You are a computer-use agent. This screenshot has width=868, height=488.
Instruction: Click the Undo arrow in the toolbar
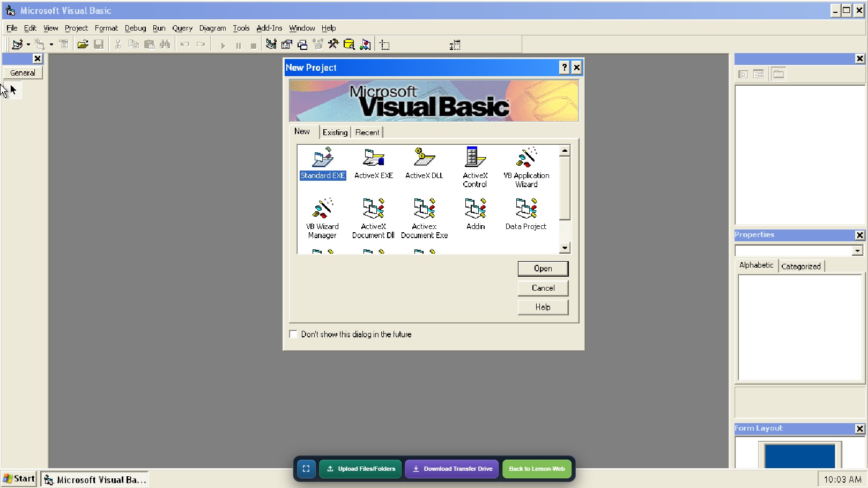pos(185,45)
